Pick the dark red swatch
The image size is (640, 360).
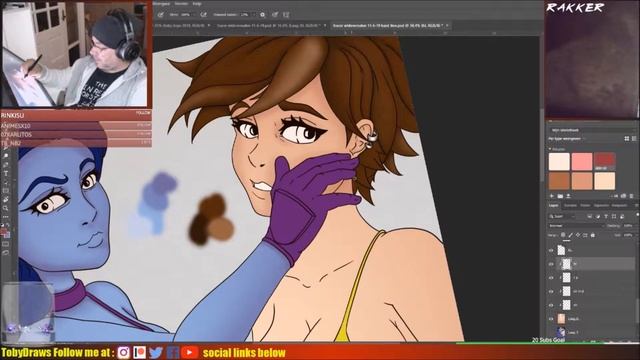point(604,161)
